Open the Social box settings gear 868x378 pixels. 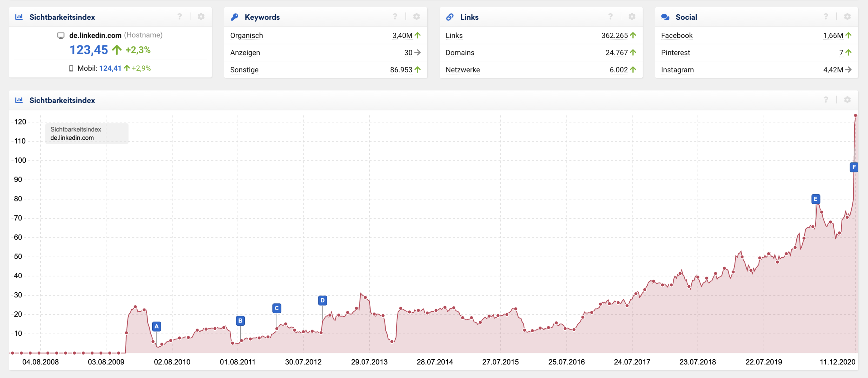(847, 16)
